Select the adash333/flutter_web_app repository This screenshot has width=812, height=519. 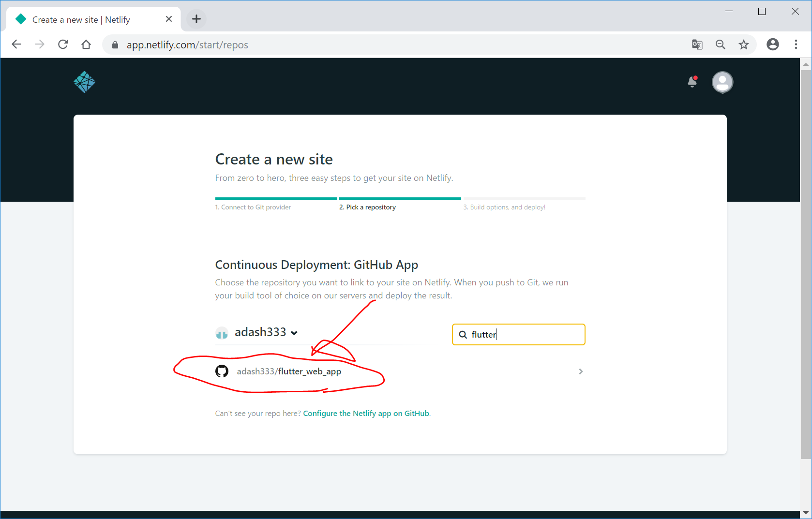[x=289, y=371]
